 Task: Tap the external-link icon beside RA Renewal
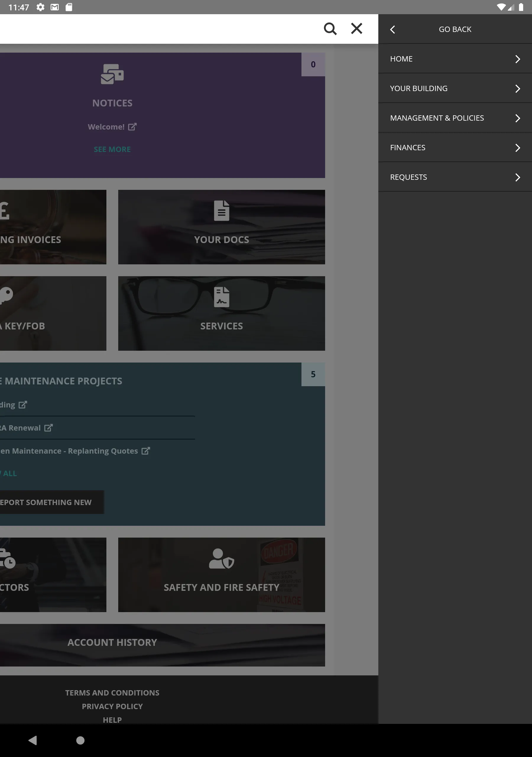tap(48, 428)
